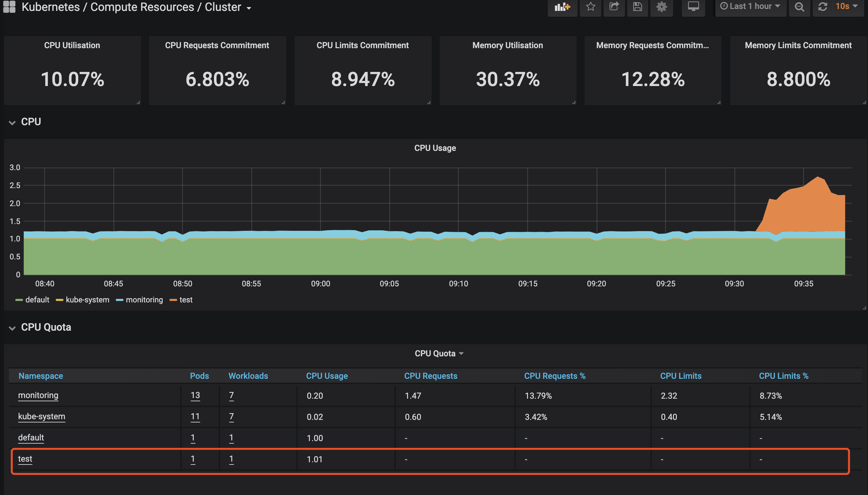Share the dashboard via share icon
Image resolution: width=868 pixels, height=495 pixels.
614,7
